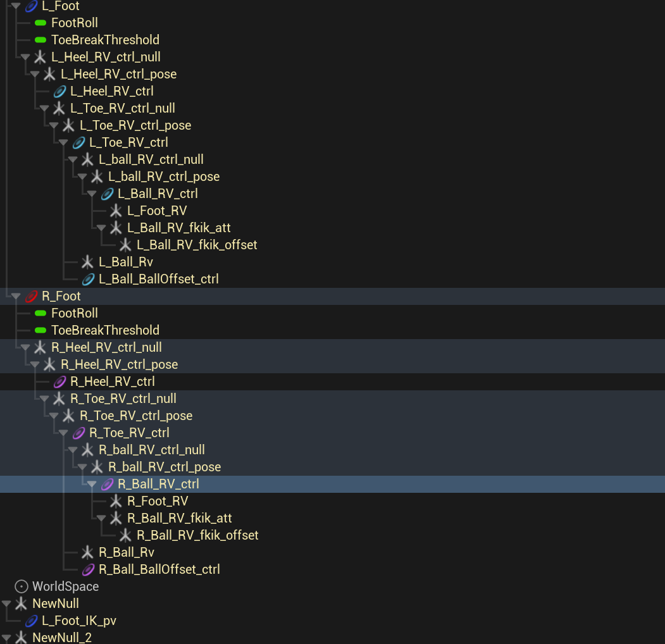
Task: Click the green curve icon of FootRoll under R_Foot
Action: 40,313
